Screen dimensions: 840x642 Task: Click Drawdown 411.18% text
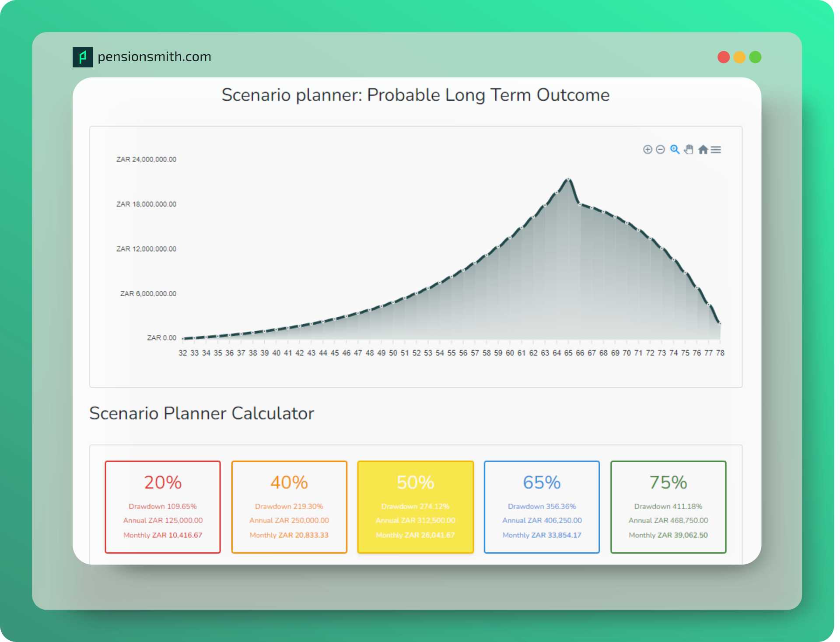click(668, 506)
